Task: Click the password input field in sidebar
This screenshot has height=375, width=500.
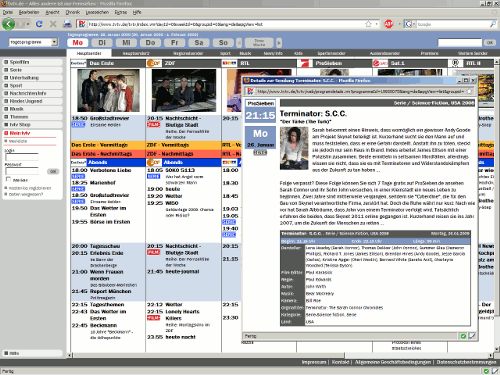Action: pyautogui.click(x=22, y=171)
